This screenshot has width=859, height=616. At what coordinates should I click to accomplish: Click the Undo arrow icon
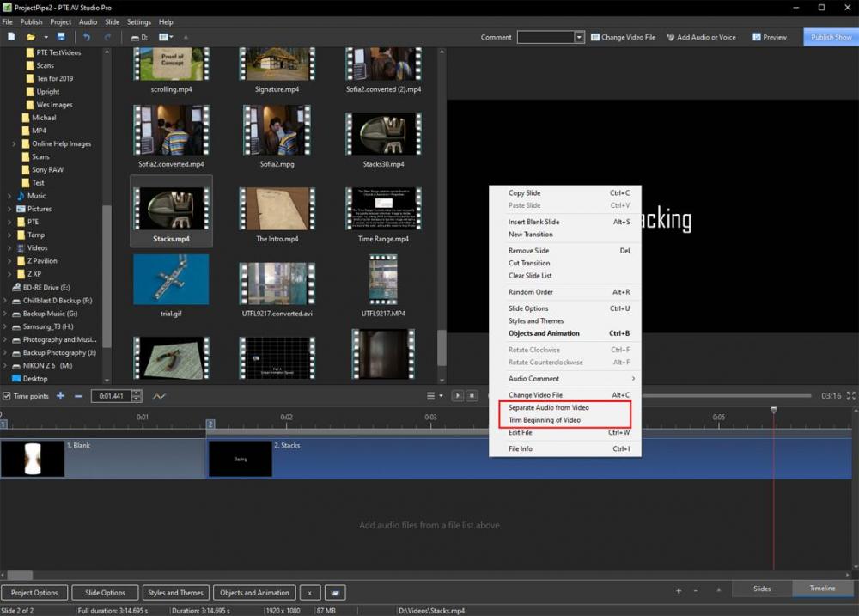pyautogui.click(x=86, y=37)
